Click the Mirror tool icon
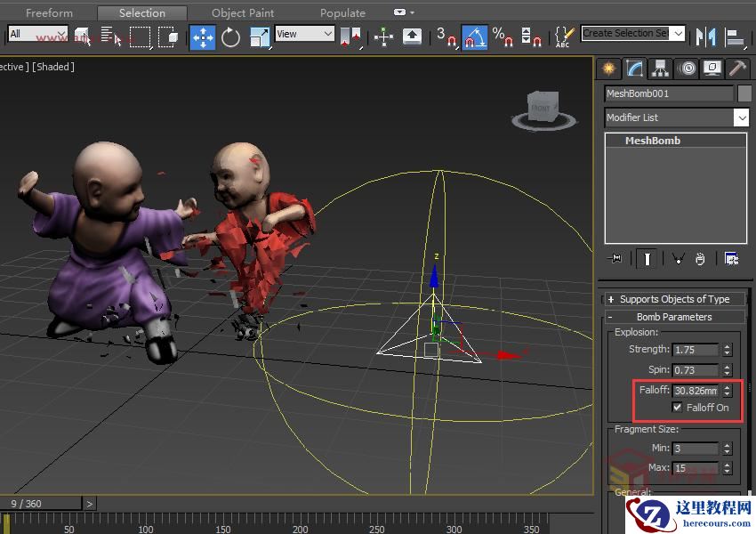This screenshot has width=756, height=534. point(706,36)
